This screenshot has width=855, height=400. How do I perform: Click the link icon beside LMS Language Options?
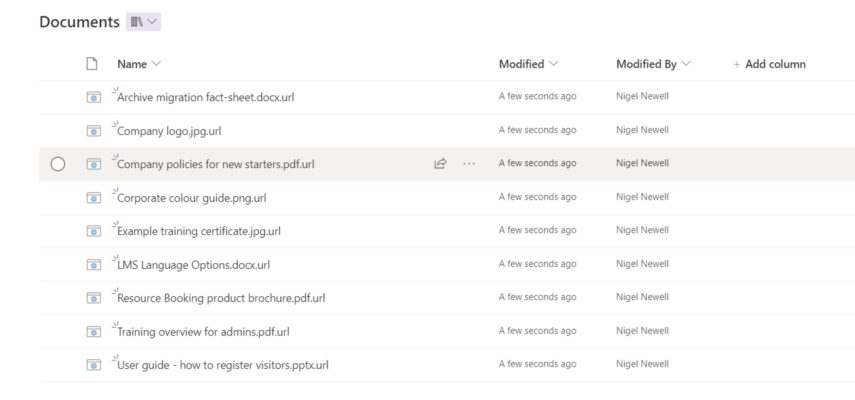[x=94, y=264]
